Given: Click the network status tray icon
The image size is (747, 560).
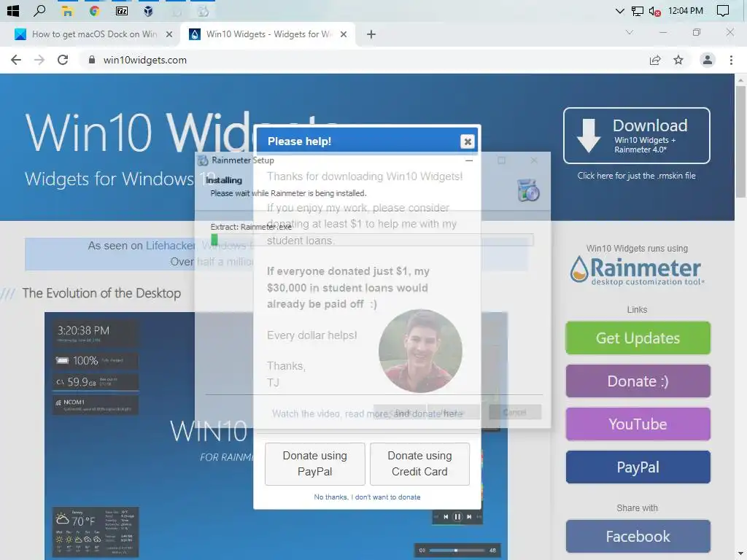Looking at the screenshot, I should [637, 11].
